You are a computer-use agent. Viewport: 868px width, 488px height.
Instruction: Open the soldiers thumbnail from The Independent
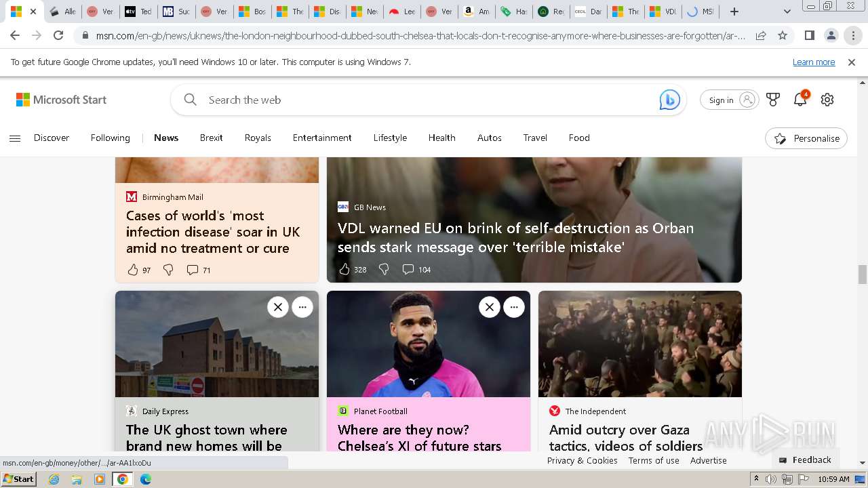640,344
